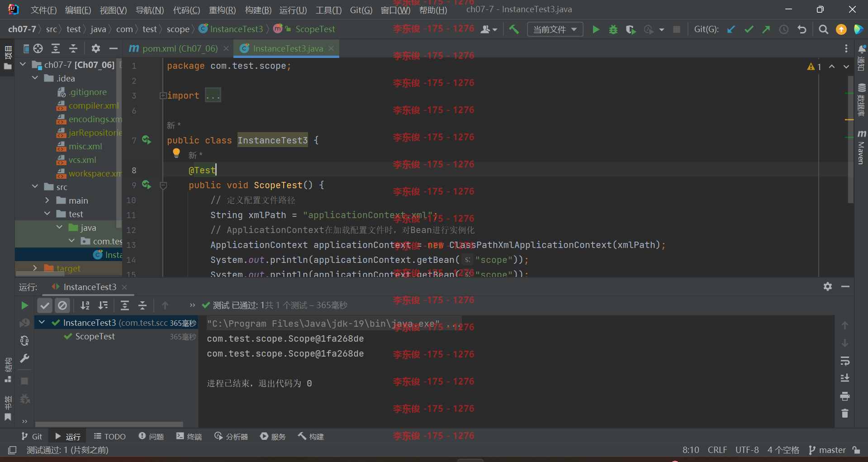The height and width of the screenshot is (462, 868).
Task: Select the ScopeTest test result
Action: (x=95, y=336)
